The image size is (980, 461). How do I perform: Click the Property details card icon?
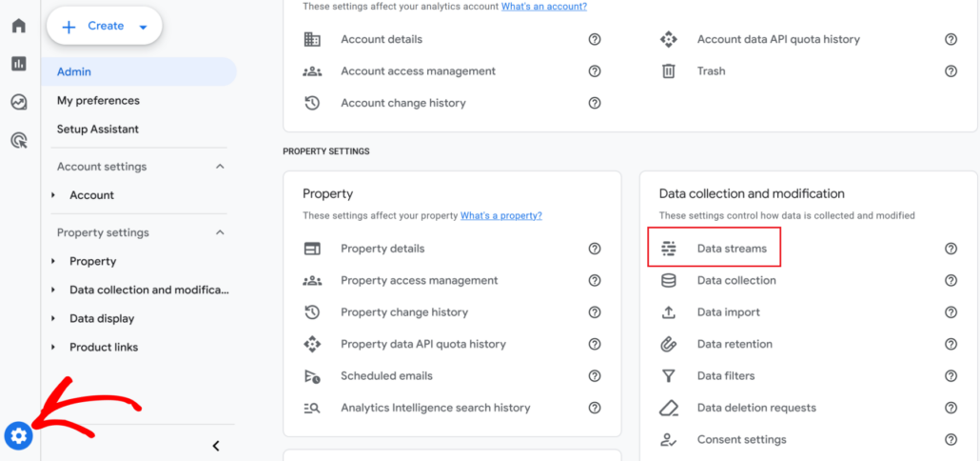[x=312, y=249]
